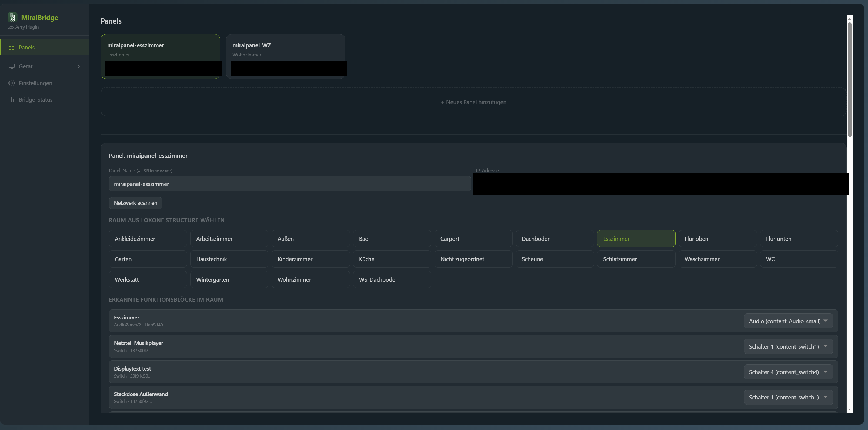Open the Panels menu item
Screen dimensions: 868x430
[45, 48]
